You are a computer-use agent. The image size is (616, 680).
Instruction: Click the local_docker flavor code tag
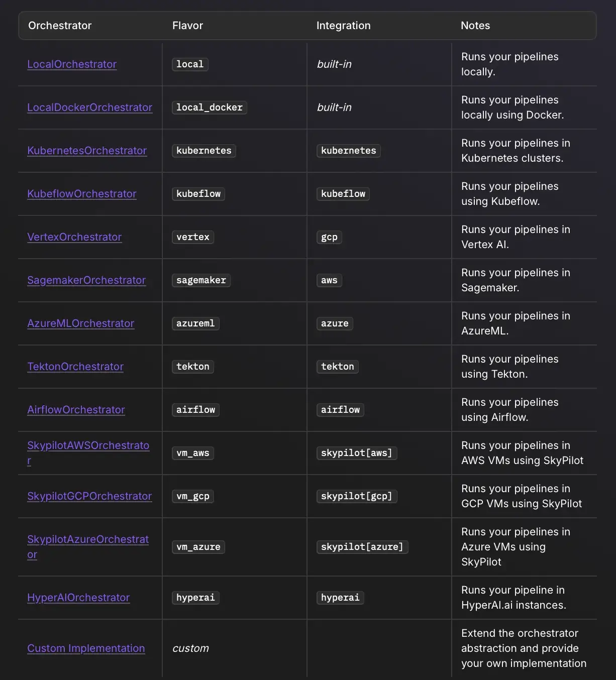(210, 107)
